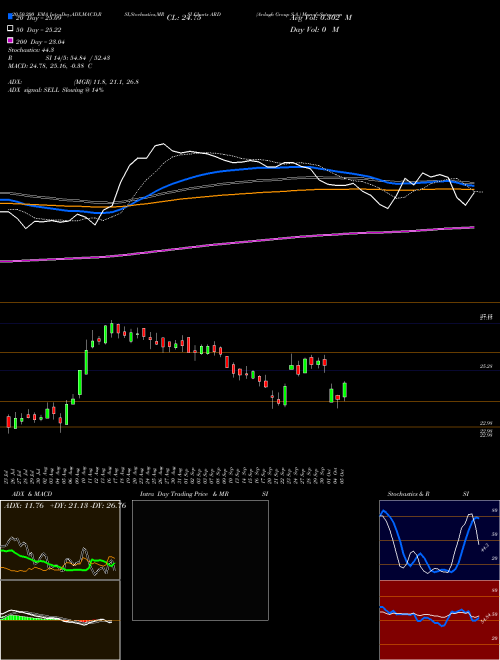
Task: Click the ADX '(MGR) 11.8, 21.1, 26.8' values
Action: 106,82
